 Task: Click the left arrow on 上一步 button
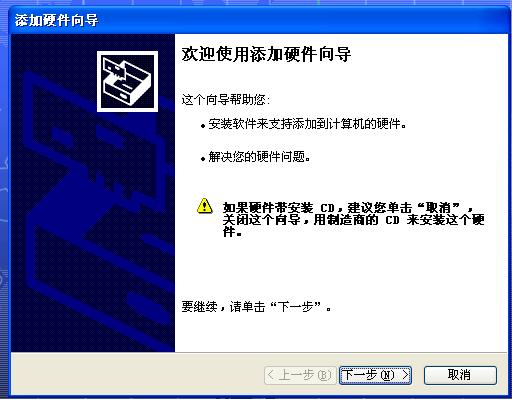(271, 375)
